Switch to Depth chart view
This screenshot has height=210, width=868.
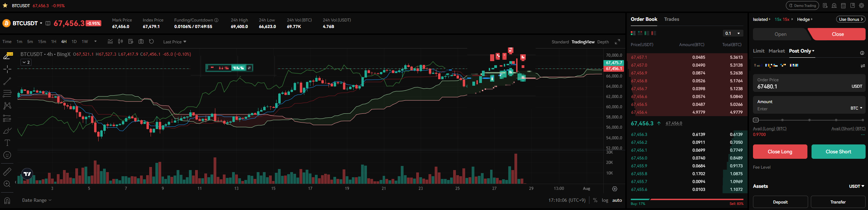[603, 42]
